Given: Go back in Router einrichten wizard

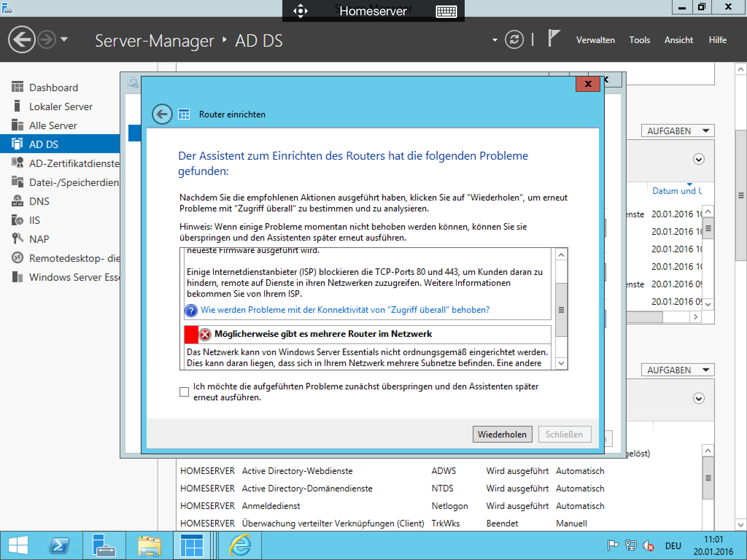Looking at the screenshot, I should [x=162, y=114].
